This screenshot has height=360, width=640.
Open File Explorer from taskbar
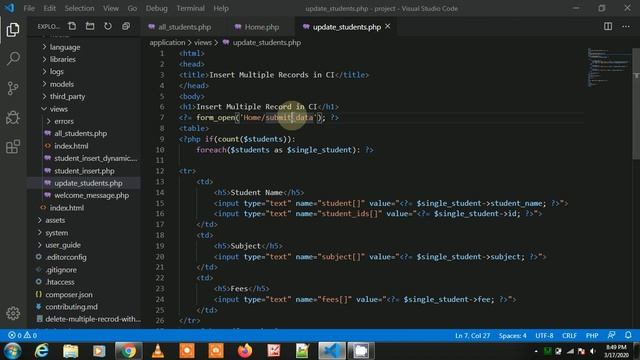[70, 351]
